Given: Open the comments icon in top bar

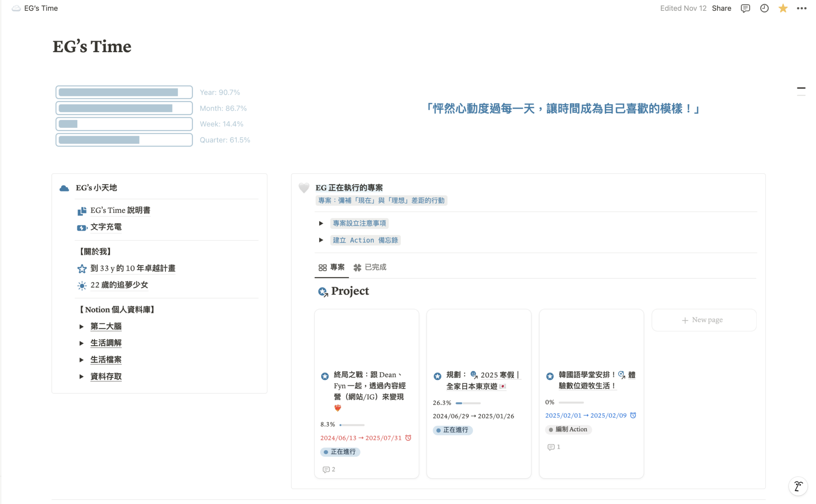Looking at the screenshot, I should point(745,8).
